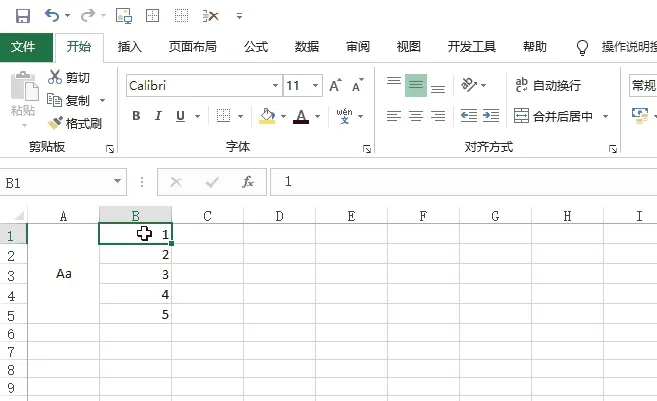Select row 7 header
This screenshot has width=657, height=401.
pyautogui.click(x=12, y=352)
